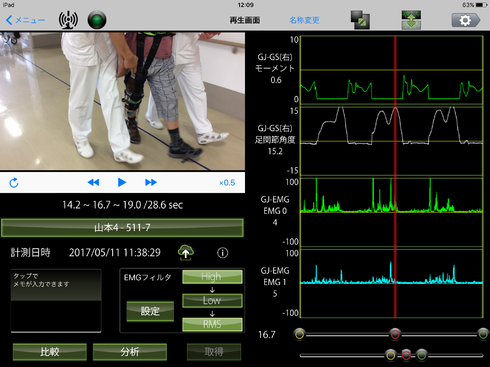Tap the GJ-EMG EMG 0 graph
This screenshot has width=490, height=367.
(x=392, y=212)
